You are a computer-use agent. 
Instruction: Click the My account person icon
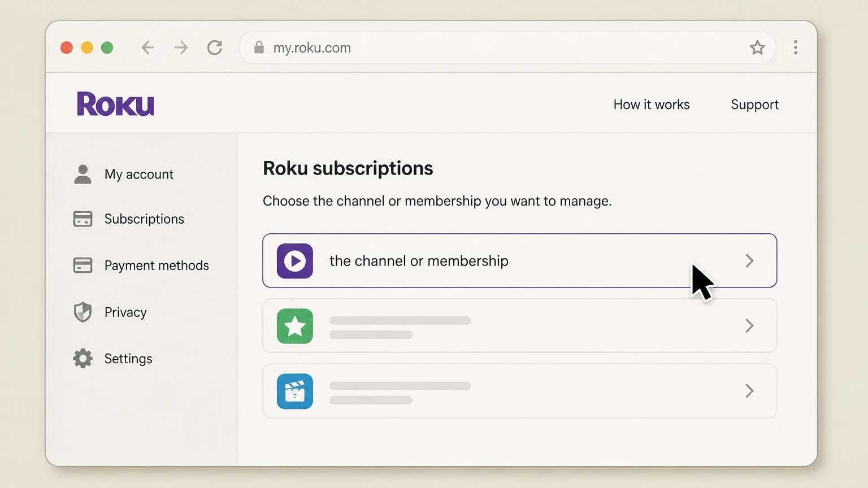pos(83,174)
